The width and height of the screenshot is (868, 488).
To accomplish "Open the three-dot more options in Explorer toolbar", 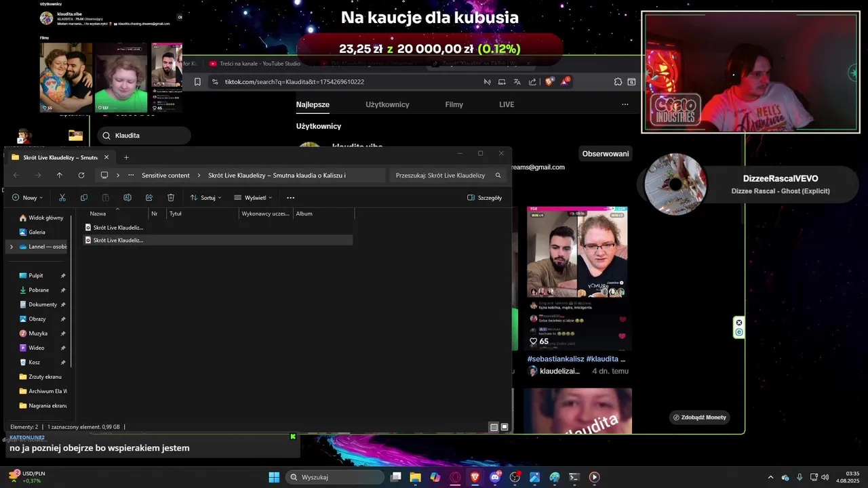I will point(290,198).
